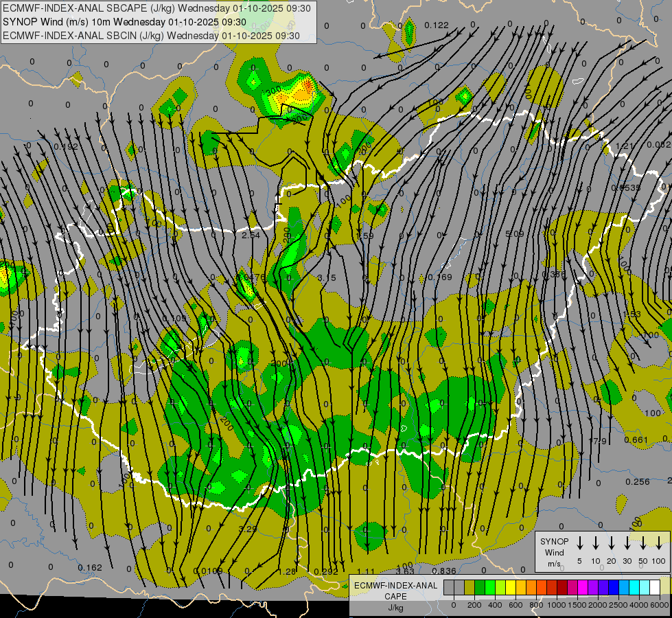This screenshot has height=618, width=672.
Task: Click the map value 1.53
Action: [632, 314]
